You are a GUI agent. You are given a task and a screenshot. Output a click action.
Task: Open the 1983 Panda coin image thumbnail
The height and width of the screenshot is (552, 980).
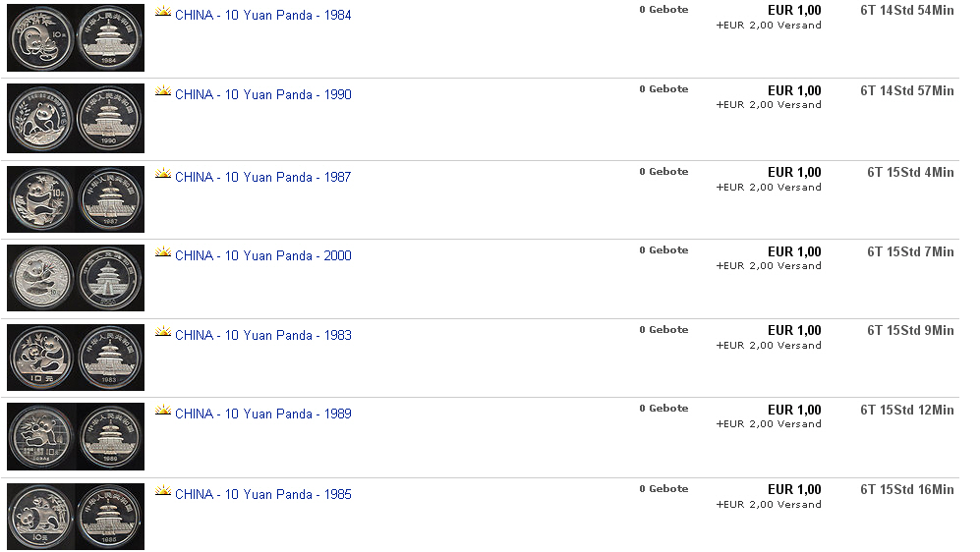[x=76, y=358]
